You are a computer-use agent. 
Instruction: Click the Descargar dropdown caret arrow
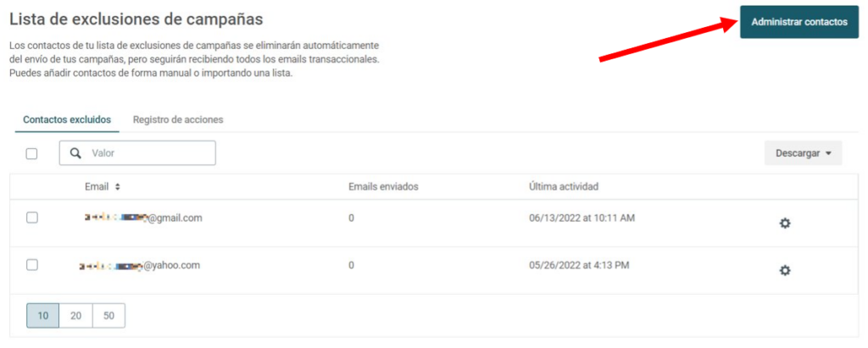[x=828, y=154]
